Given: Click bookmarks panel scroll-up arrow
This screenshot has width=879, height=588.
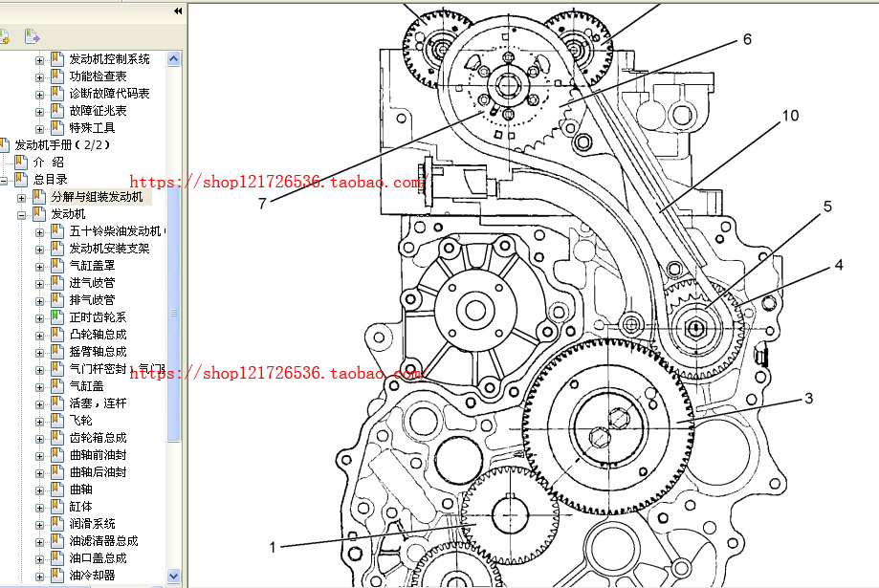Looking at the screenshot, I should (x=174, y=59).
